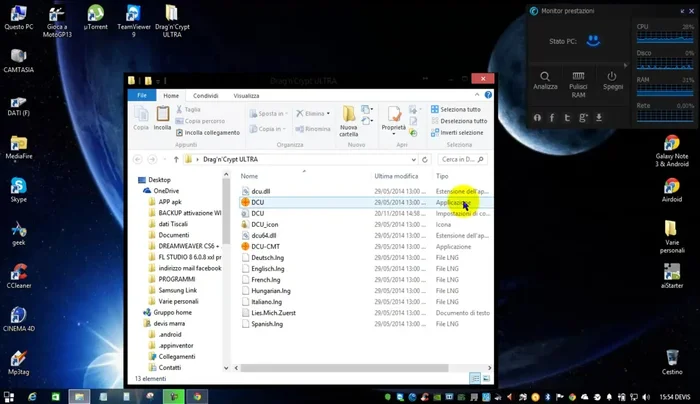This screenshot has height=404, width=700.
Task: Click the Spegni power icon
Action: pyautogui.click(x=612, y=76)
